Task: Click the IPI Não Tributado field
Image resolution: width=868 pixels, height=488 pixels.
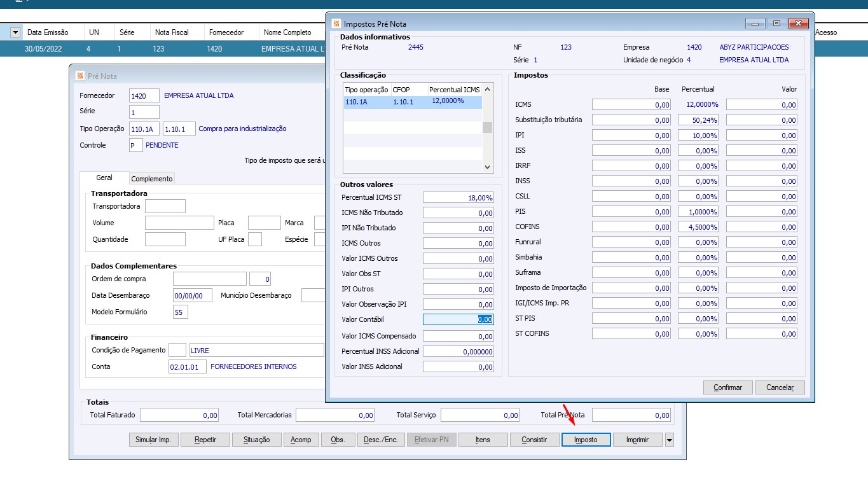Action: (458, 228)
